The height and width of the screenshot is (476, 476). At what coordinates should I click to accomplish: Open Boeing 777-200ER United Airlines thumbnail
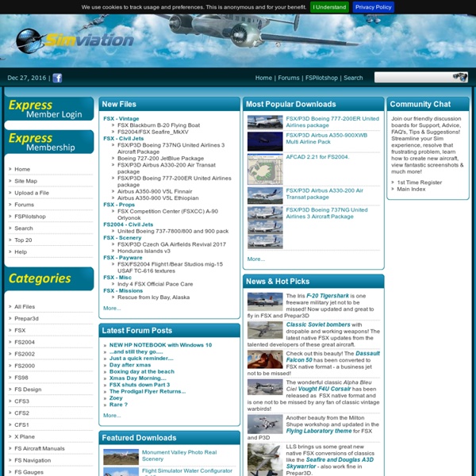265,122
